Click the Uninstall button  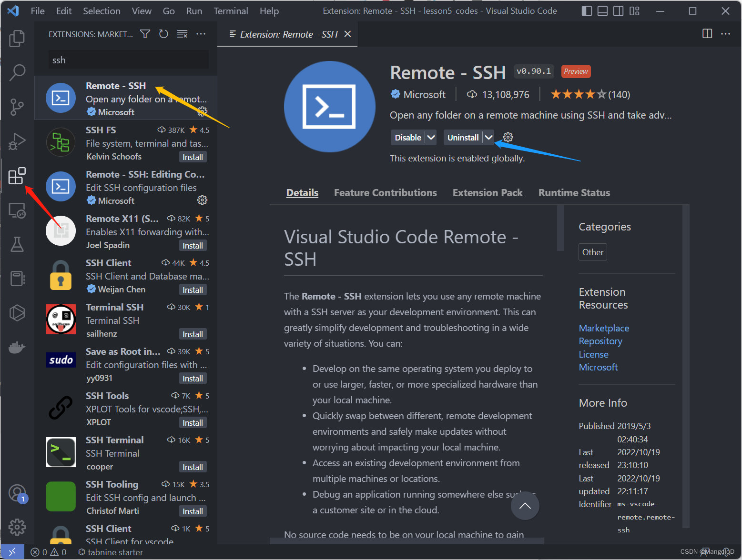(x=463, y=138)
